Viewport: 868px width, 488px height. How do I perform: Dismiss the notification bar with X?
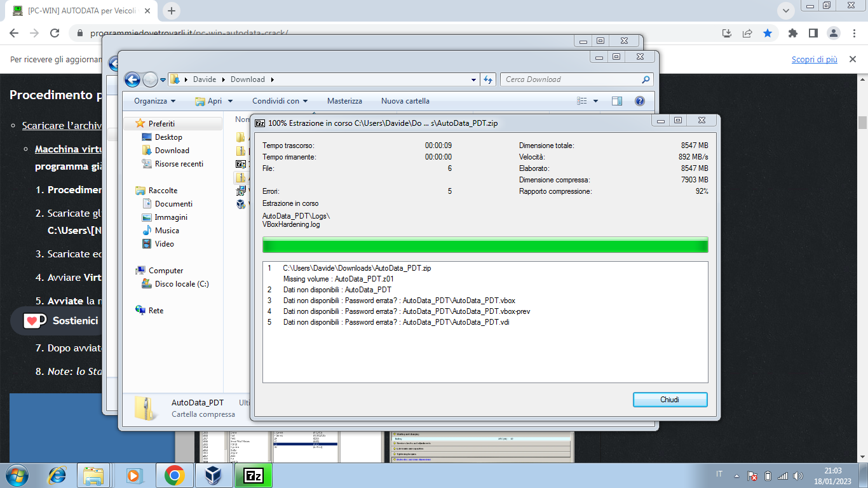[853, 59]
